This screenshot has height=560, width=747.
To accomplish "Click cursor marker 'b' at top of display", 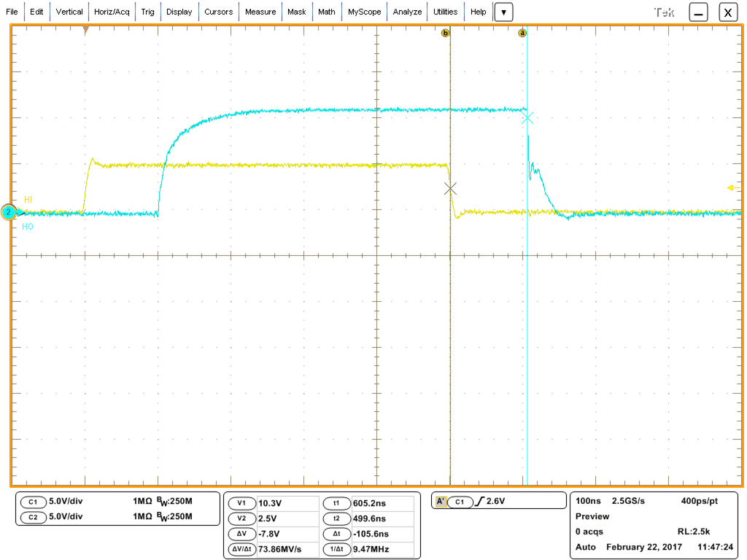I will 446,31.
